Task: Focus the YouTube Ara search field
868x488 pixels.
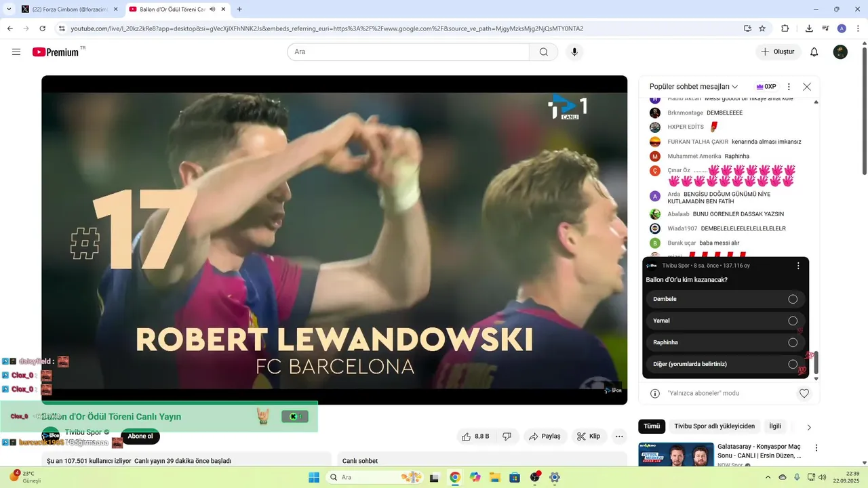Action: (408, 52)
